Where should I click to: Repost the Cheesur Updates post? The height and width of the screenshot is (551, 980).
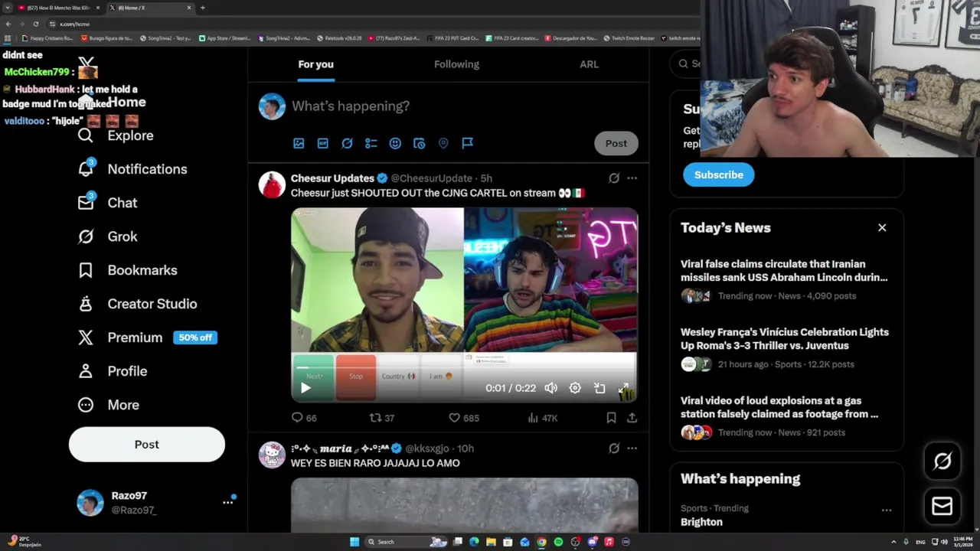click(x=382, y=418)
